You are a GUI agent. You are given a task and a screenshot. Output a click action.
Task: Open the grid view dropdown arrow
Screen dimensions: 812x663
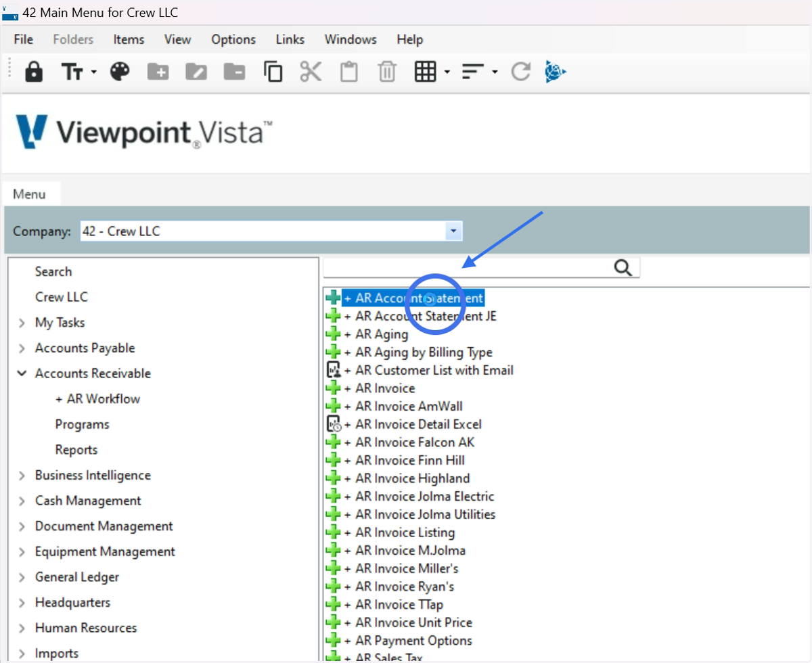[447, 72]
